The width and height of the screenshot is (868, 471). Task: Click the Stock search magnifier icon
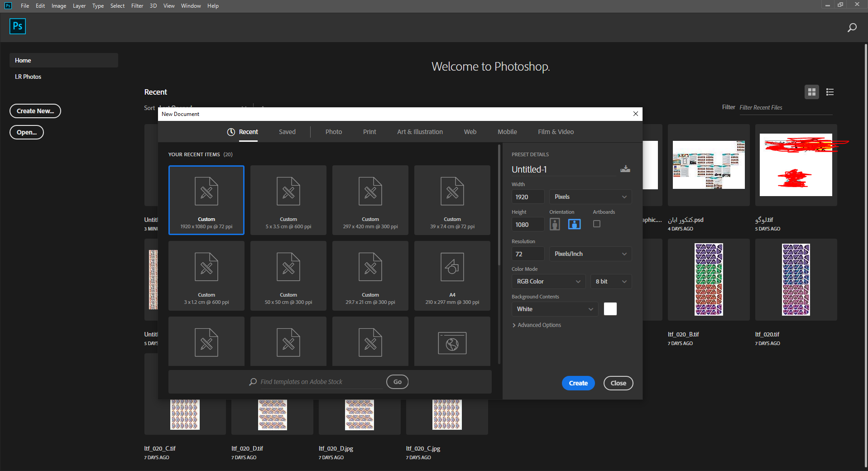[253, 382]
